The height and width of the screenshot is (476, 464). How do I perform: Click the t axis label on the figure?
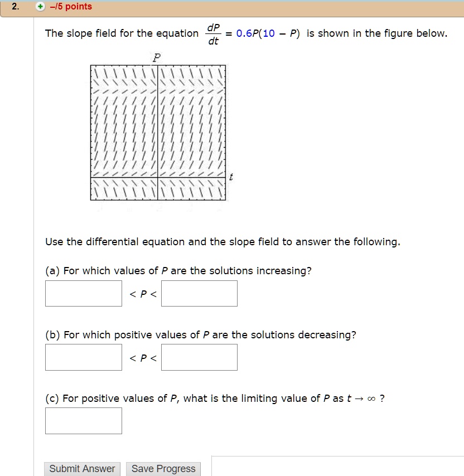click(x=231, y=177)
